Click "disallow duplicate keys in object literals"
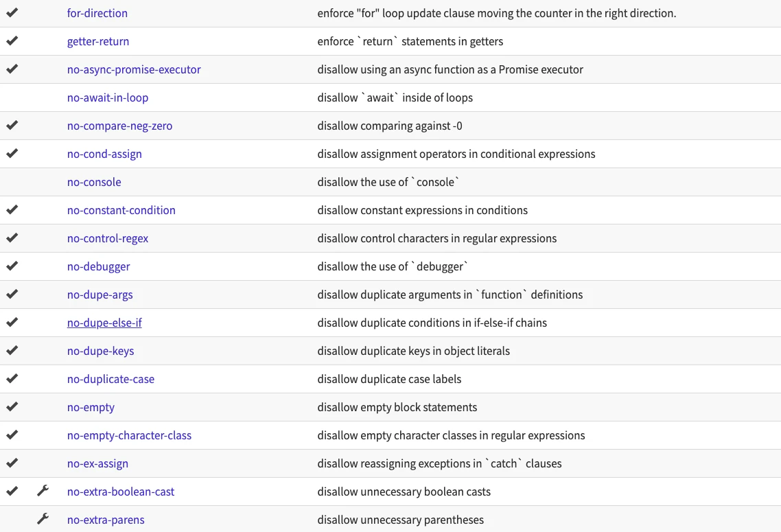Screen dimensions: 781x532 tap(413, 351)
